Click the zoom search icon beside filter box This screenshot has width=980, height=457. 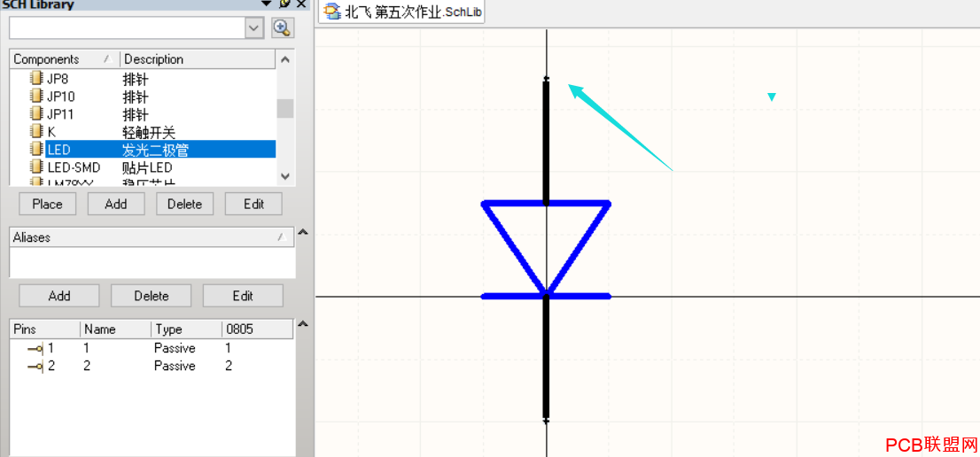(x=283, y=27)
